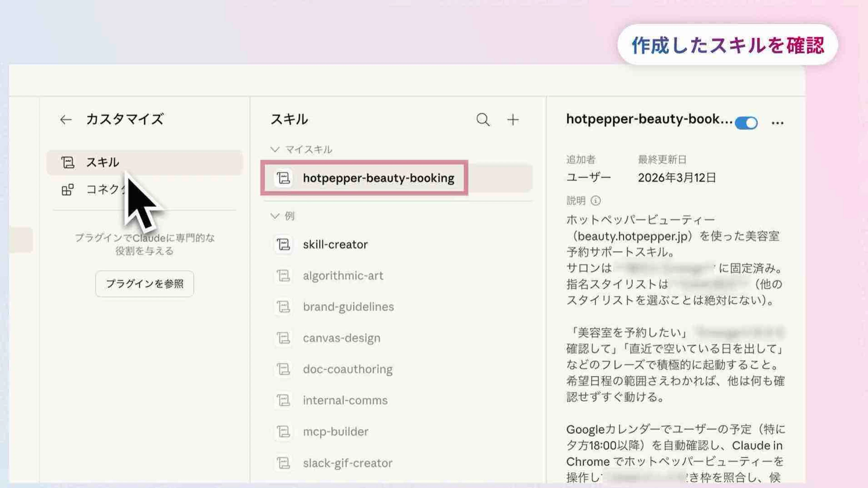Click the コネクタ sidebar icon

(67, 190)
